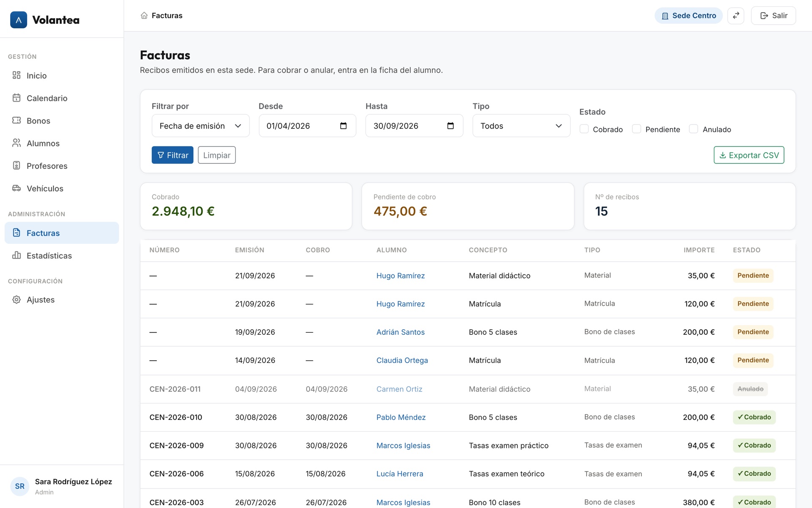The width and height of the screenshot is (812, 508).
Task: Open the Ajustes settings page
Action: coord(62,300)
